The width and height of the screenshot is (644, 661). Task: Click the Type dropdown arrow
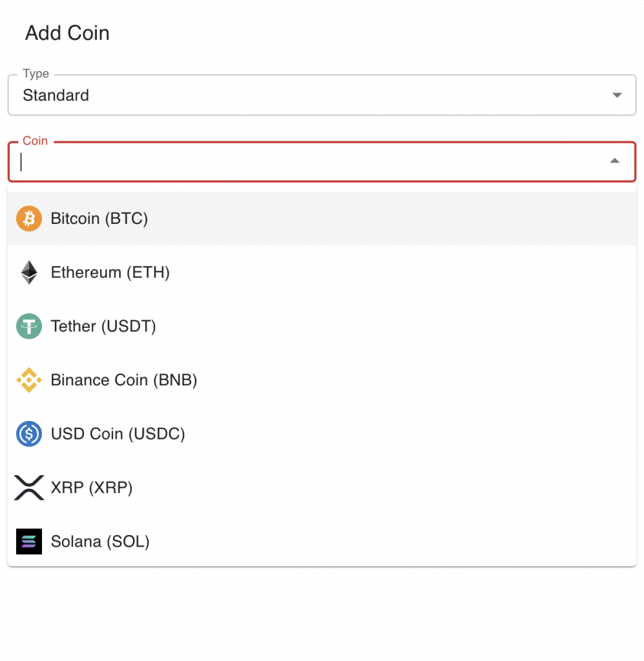tap(617, 96)
